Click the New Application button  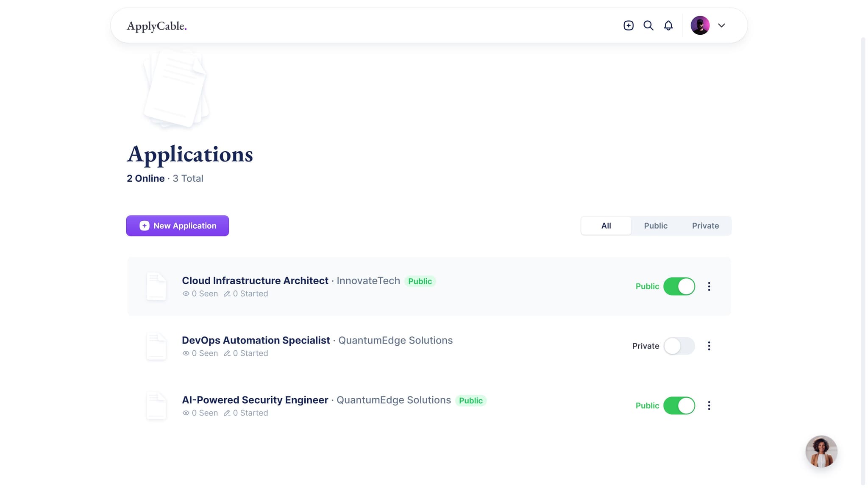pos(178,226)
